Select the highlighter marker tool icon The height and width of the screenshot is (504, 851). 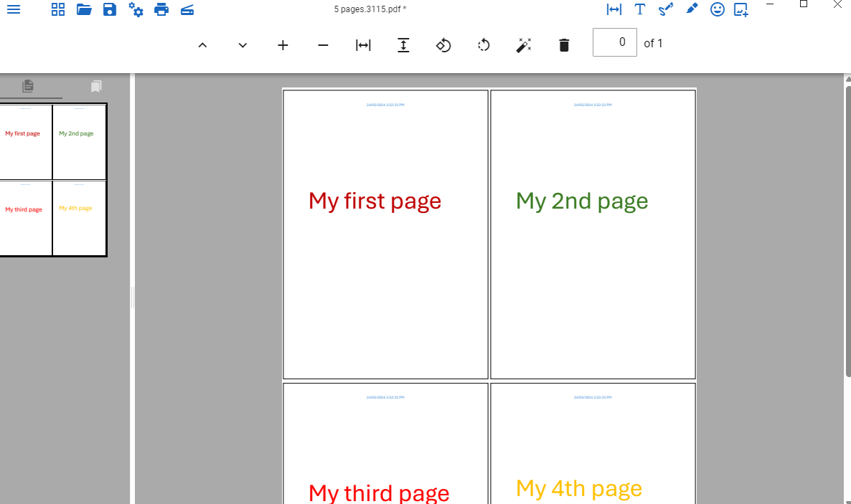coord(692,9)
